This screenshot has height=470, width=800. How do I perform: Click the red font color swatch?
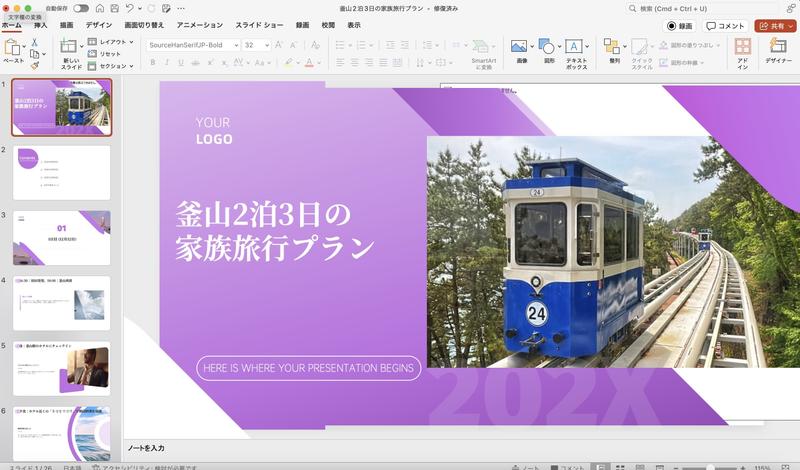pyautogui.click(x=308, y=62)
